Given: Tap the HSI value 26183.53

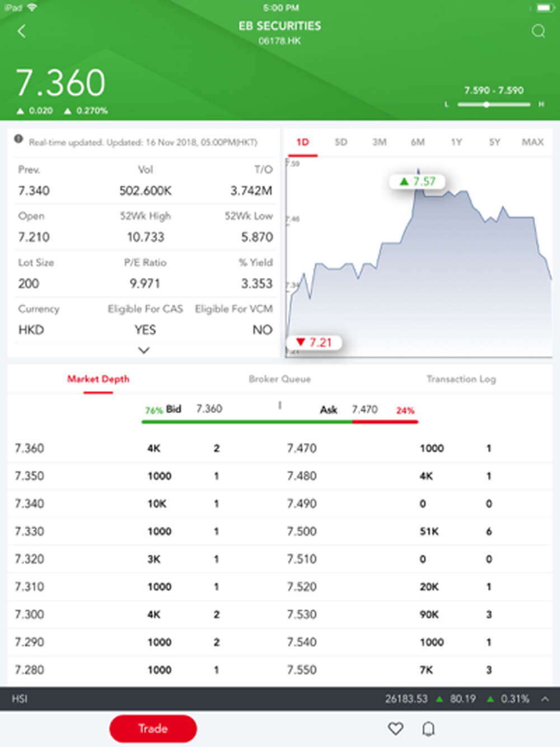Looking at the screenshot, I should point(406,699).
